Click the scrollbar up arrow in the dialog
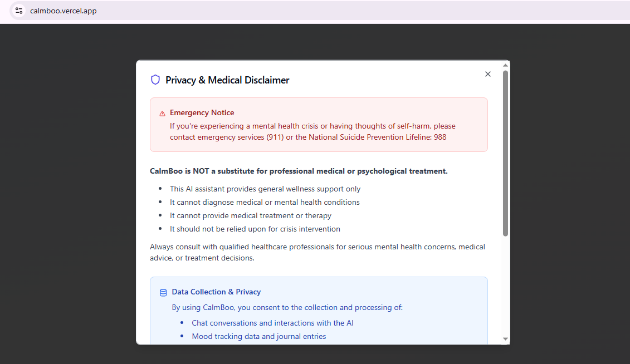Screen dimensions: 630x364 pos(505,66)
